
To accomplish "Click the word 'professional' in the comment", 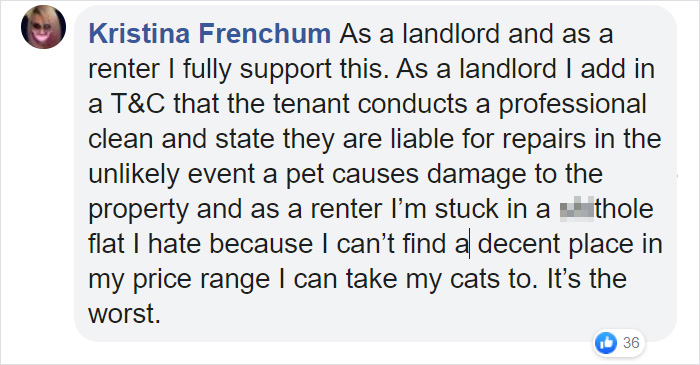I will click(572, 105).
